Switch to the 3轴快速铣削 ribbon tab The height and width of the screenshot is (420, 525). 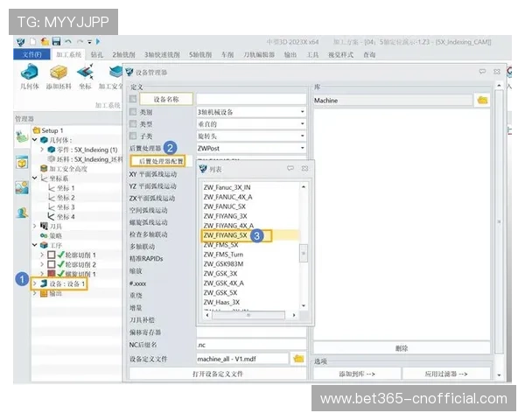(x=162, y=54)
